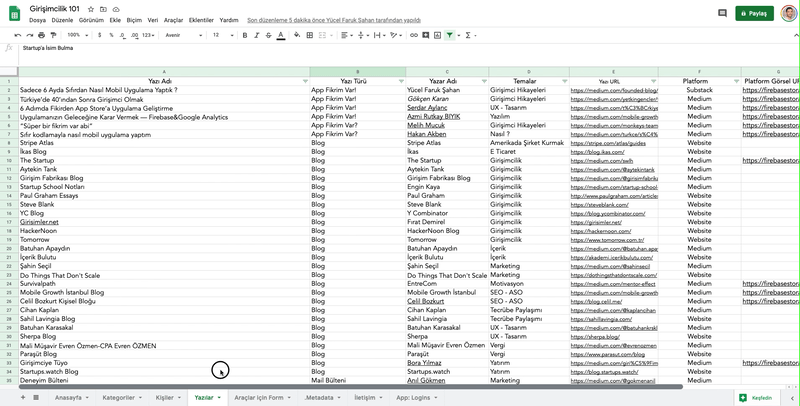Image resolution: width=800 pixels, height=406 pixels.
Task: Print the spreadsheet
Action: coord(41,35)
